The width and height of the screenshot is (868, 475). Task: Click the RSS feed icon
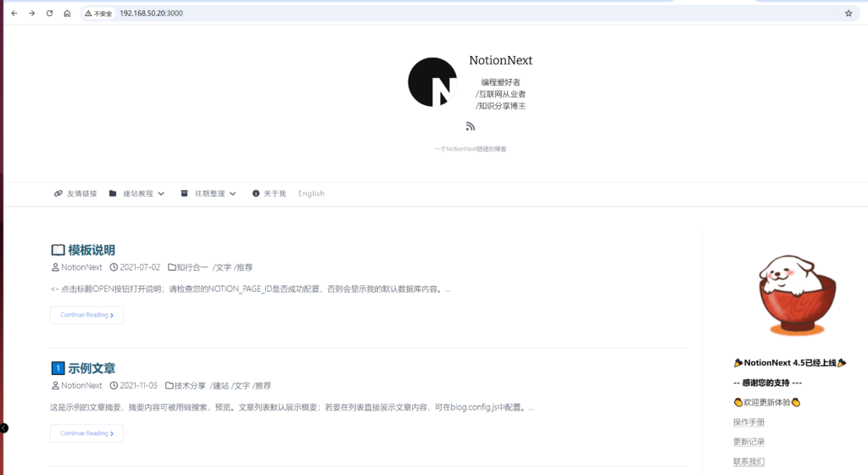[x=470, y=126]
